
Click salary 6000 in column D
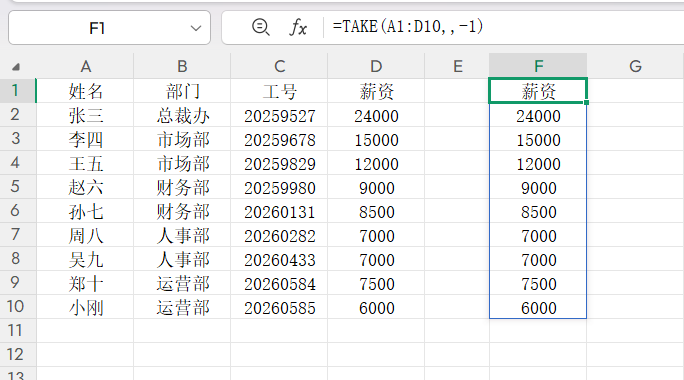point(376,308)
